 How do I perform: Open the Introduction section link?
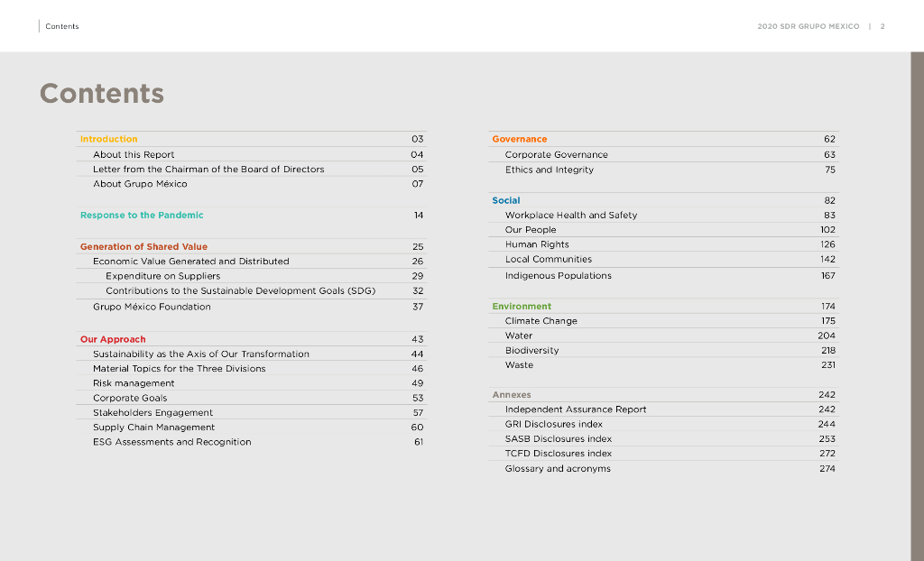tap(108, 139)
